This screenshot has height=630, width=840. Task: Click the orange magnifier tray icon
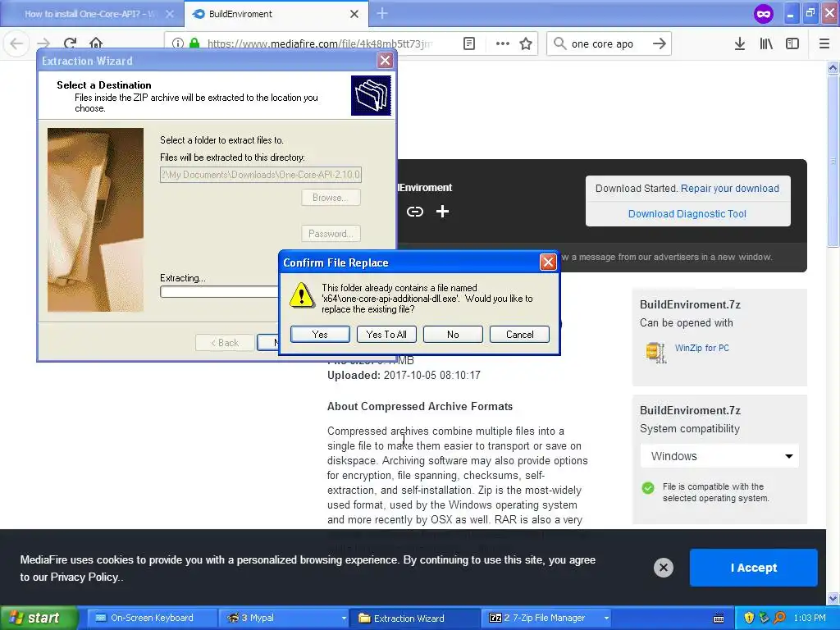780,618
